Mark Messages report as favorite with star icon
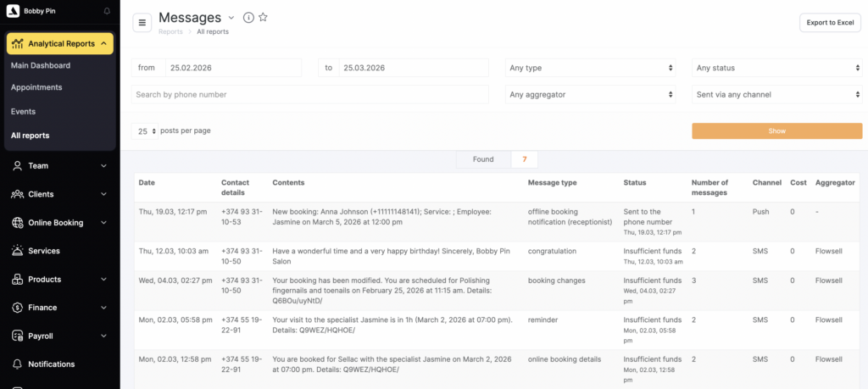Screen dimensions: 868x389 pyautogui.click(x=263, y=18)
